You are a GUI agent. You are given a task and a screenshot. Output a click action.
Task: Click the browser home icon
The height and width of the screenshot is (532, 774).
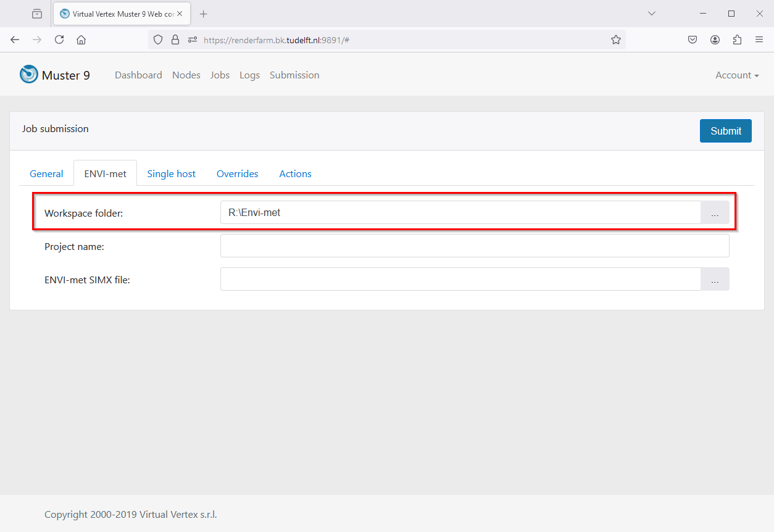point(81,39)
